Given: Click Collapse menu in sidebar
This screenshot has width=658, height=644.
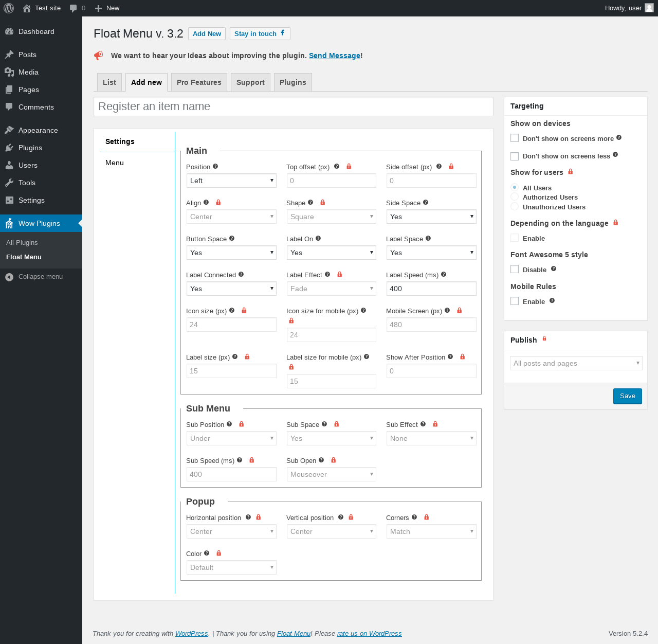Looking at the screenshot, I should tap(41, 277).
